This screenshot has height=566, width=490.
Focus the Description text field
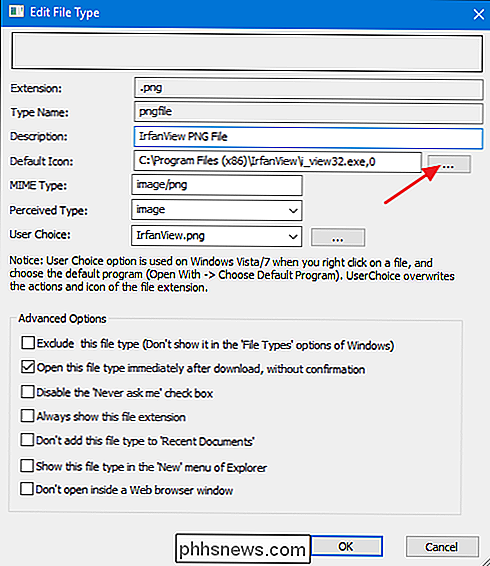pos(308,137)
